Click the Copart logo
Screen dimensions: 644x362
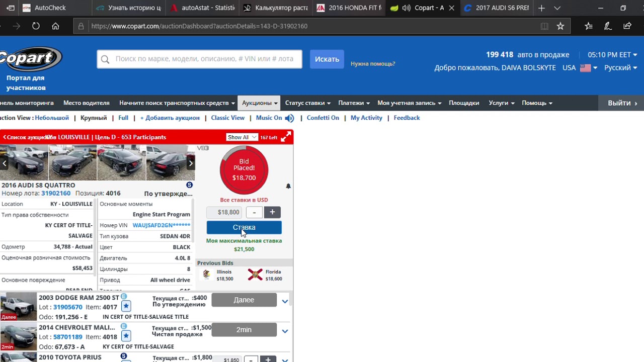[30, 59]
